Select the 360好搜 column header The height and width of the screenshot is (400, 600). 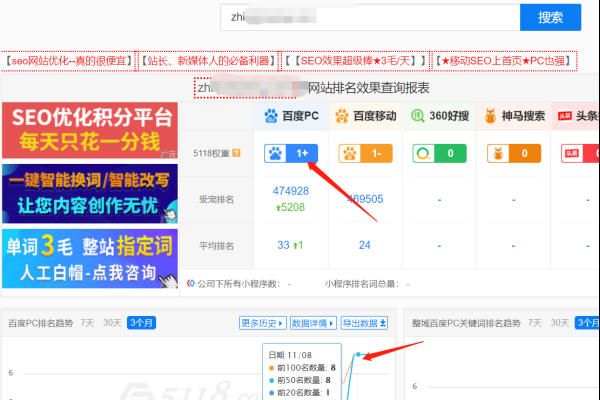pos(440,116)
